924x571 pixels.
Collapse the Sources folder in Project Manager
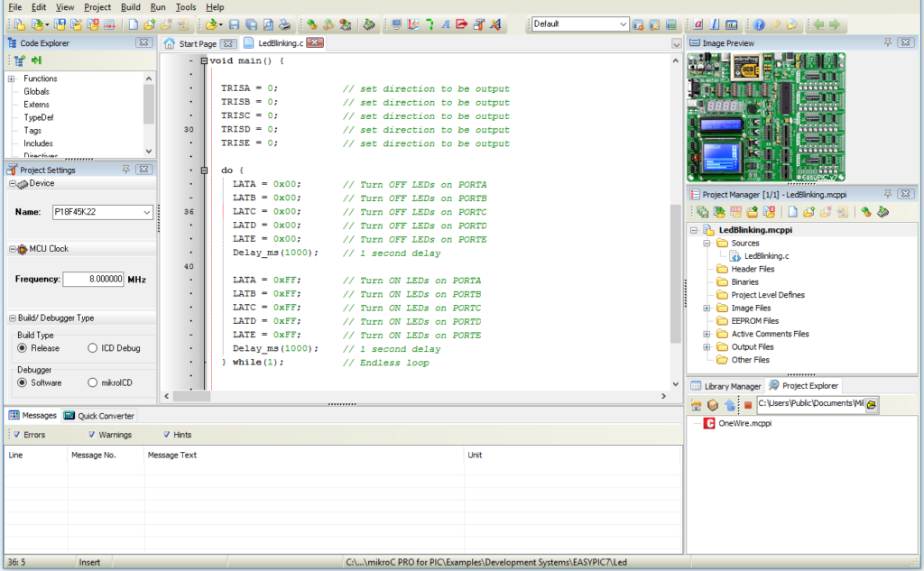(x=707, y=244)
